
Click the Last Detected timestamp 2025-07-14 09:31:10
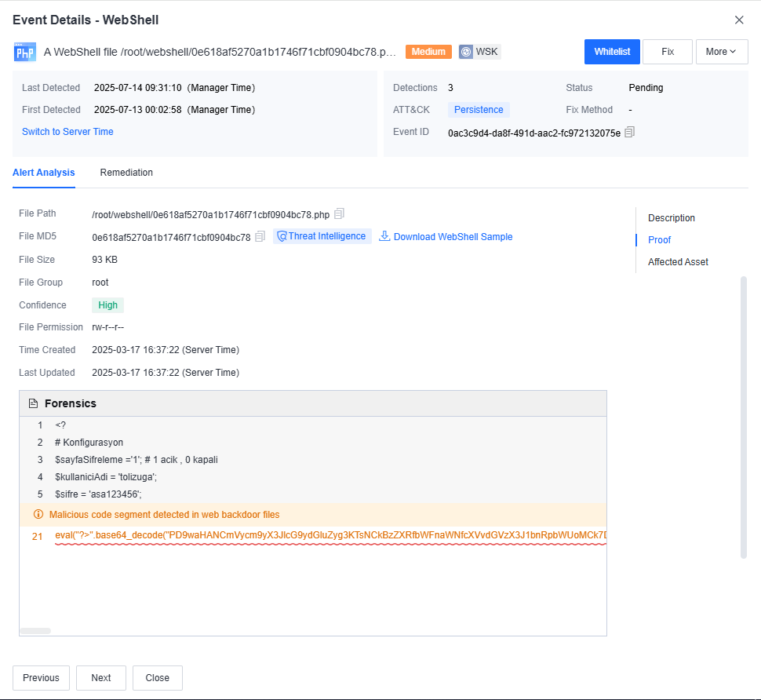coord(138,88)
